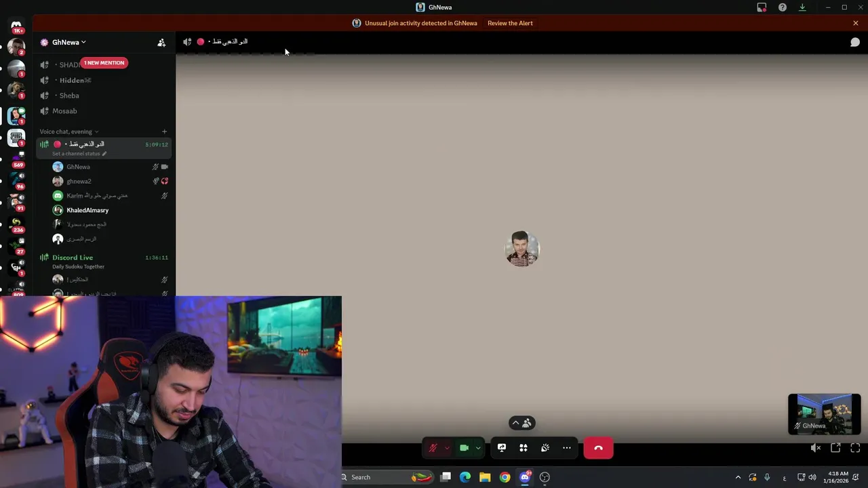
Task: Open the chat bubble icon at top right
Action: (x=855, y=42)
